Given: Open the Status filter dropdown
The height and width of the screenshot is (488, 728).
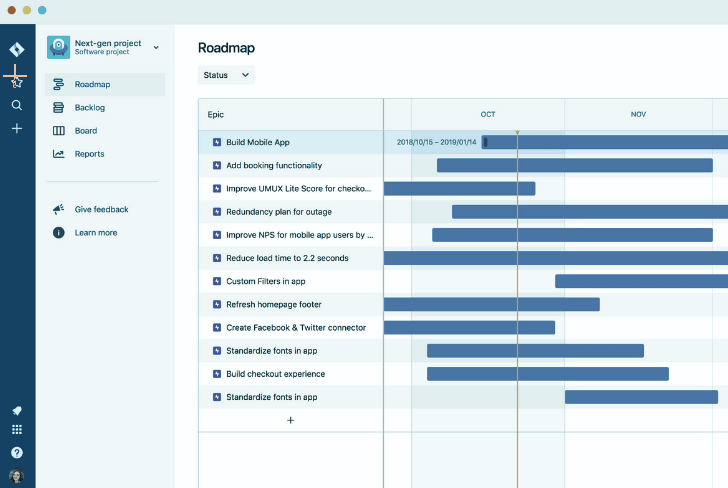Looking at the screenshot, I should [x=226, y=75].
